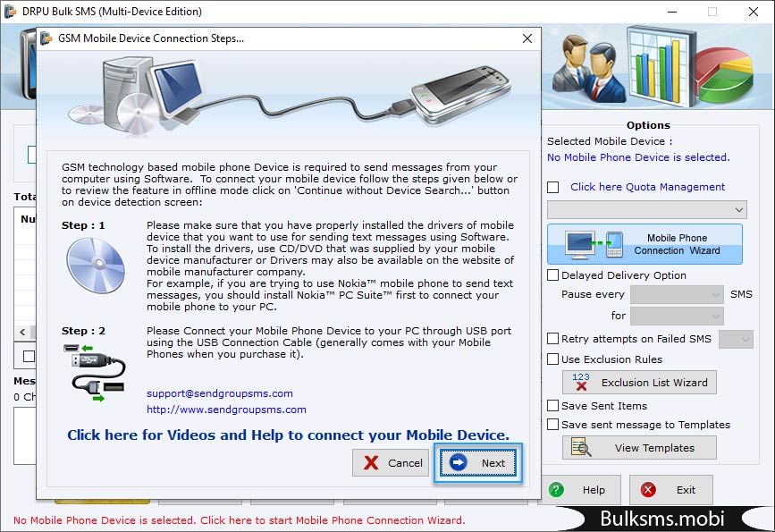Click the dialog title bar app icon
Screen dimensions: 775x532
46,38
